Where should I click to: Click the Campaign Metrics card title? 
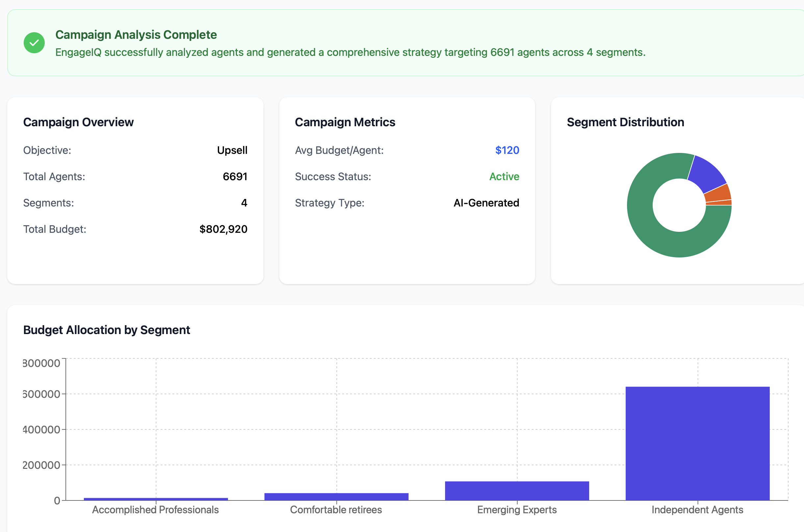[344, 122]
